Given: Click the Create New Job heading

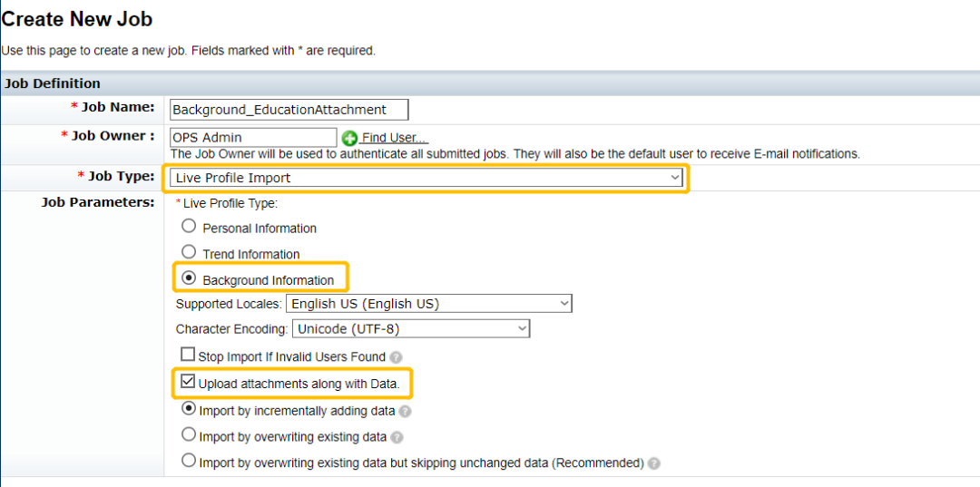Looking at the screenshot, I should click(77, 19).
